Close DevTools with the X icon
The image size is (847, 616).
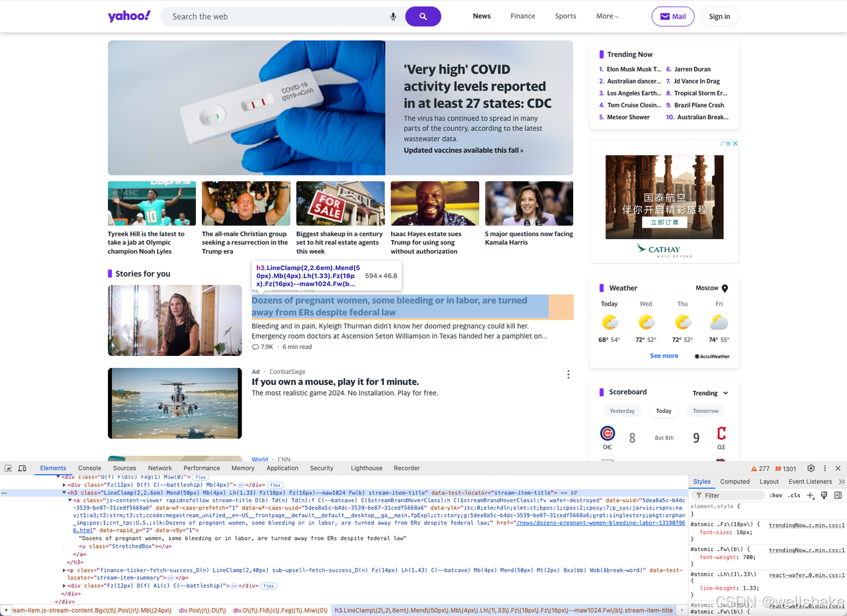pyautogui.click(x=838, y=468)
